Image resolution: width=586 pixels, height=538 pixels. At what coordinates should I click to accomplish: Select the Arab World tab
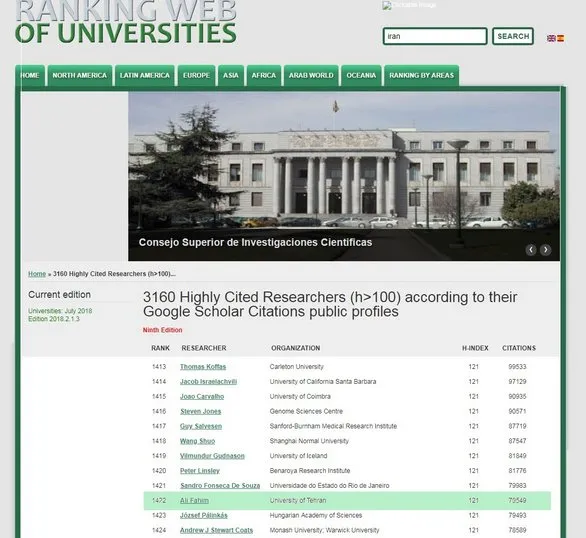pyautogui.click(x=311, y=75)
